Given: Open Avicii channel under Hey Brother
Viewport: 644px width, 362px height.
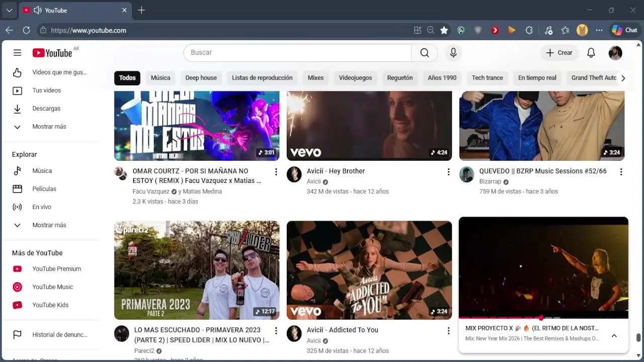Looking at the screenshot, I should pos(313,182).
